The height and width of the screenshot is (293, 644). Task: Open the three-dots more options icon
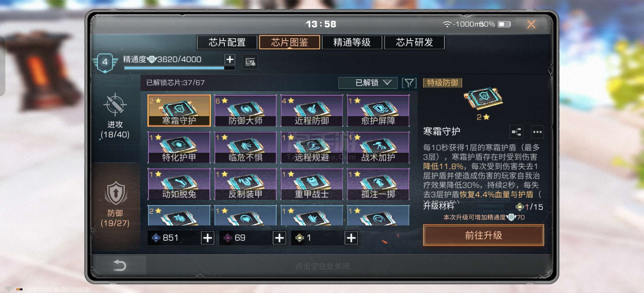click(537, 132)
